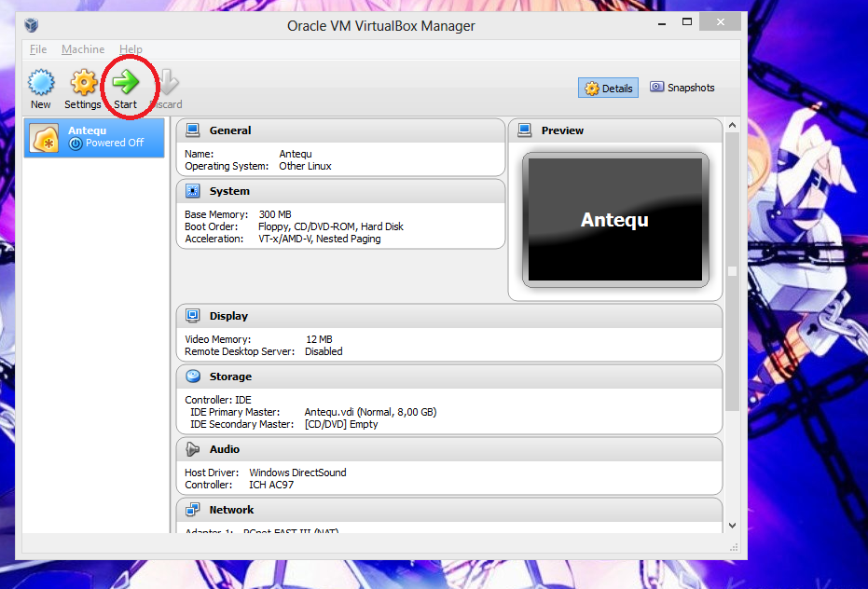Viewport: 868px width, 589px height.
Task: Click the audio controller value ICH AC97
Action: tap(271, 485)
